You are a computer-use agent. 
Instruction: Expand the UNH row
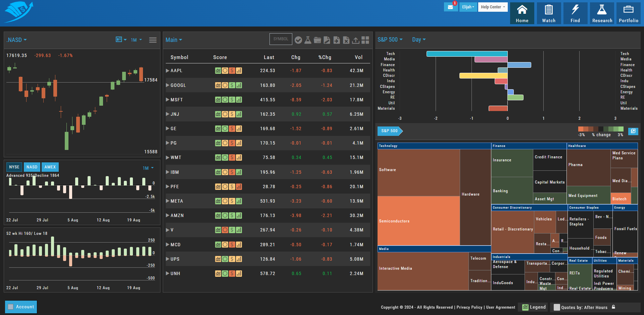167,273
